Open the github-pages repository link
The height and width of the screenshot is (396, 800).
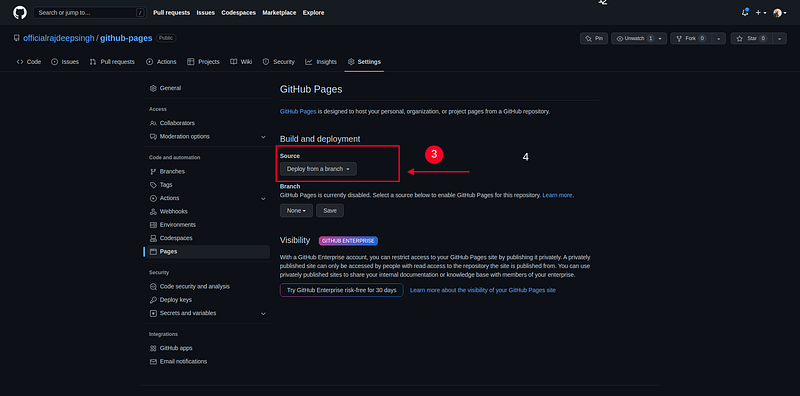pos(126,38)
